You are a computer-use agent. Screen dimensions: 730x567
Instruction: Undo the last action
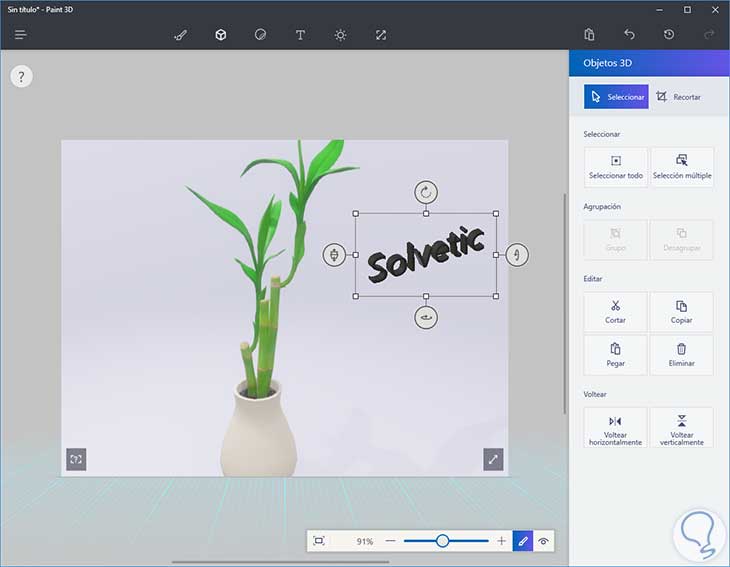(x=629, y=34)
